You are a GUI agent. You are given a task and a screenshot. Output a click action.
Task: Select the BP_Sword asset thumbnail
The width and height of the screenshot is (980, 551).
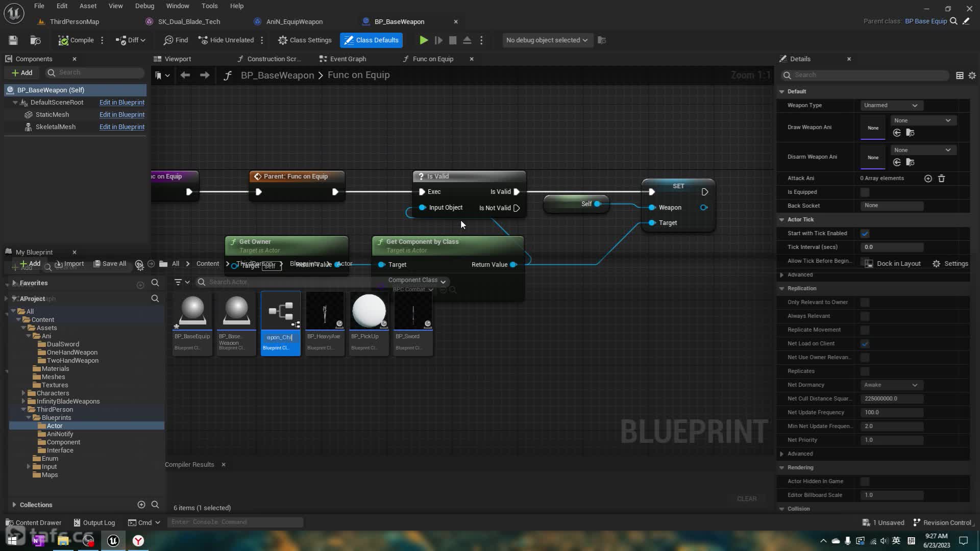[x=413, y=311]
